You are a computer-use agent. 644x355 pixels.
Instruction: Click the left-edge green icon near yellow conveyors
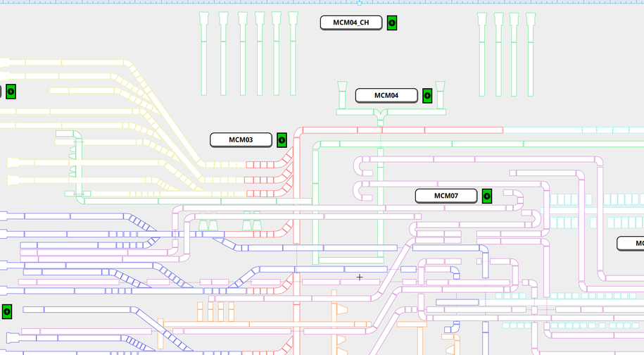[x=11, y=92]
